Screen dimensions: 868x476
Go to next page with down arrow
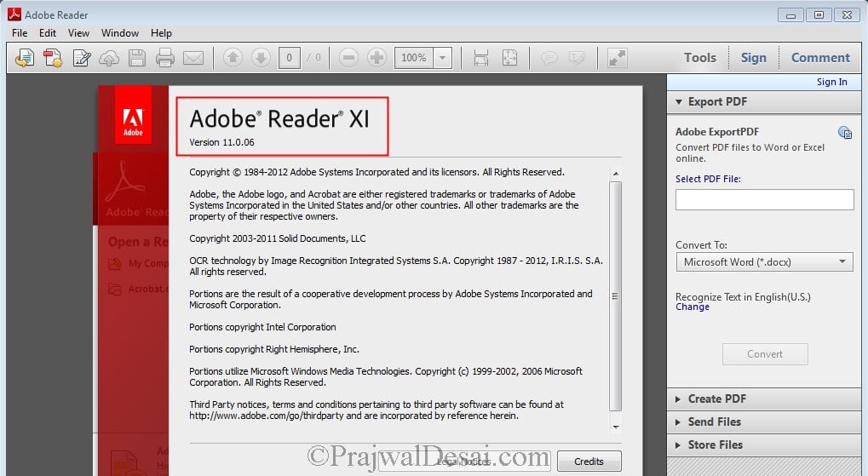point(261,58)
